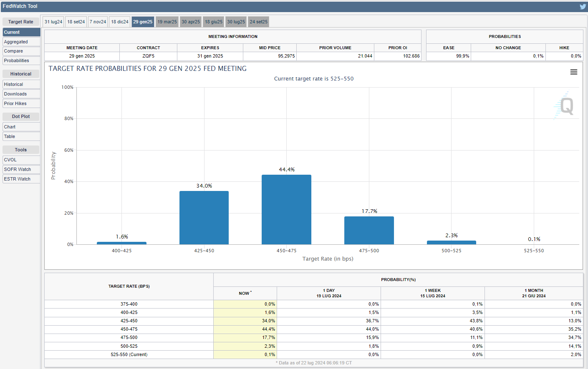Screen dimensions: 588x369
Task: Open the Probabilities sidebar section
Action: pyautogui.click(x=21, y=60)
